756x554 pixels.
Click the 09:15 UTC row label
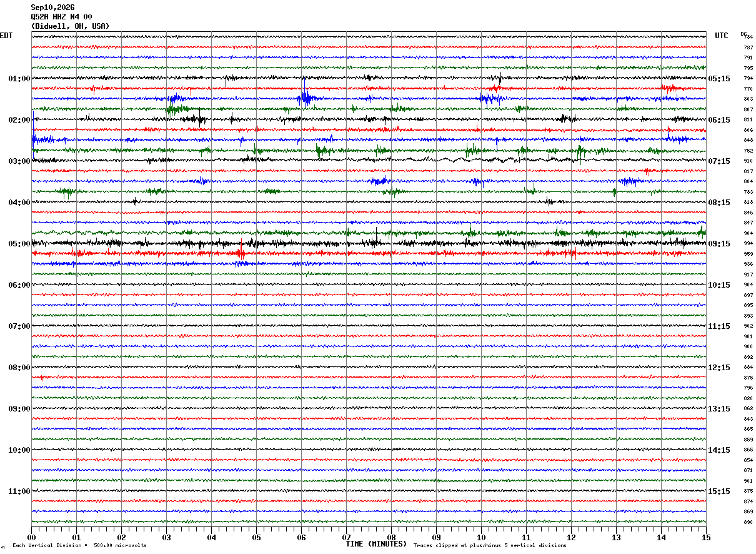(719, 244)
